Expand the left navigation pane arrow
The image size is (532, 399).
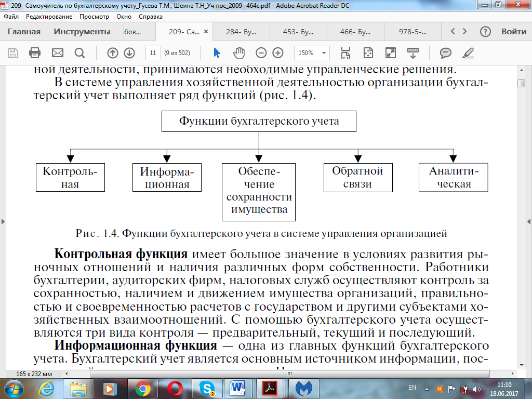tap(3, 221)
